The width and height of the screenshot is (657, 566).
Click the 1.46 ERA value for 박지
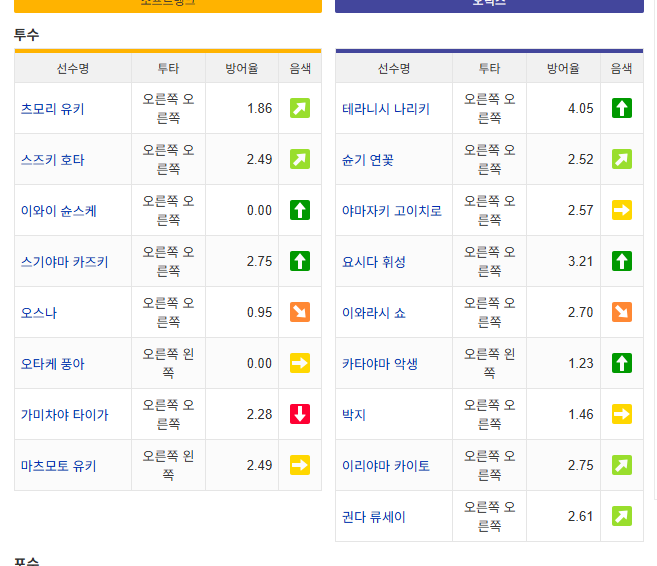[581, 414]
